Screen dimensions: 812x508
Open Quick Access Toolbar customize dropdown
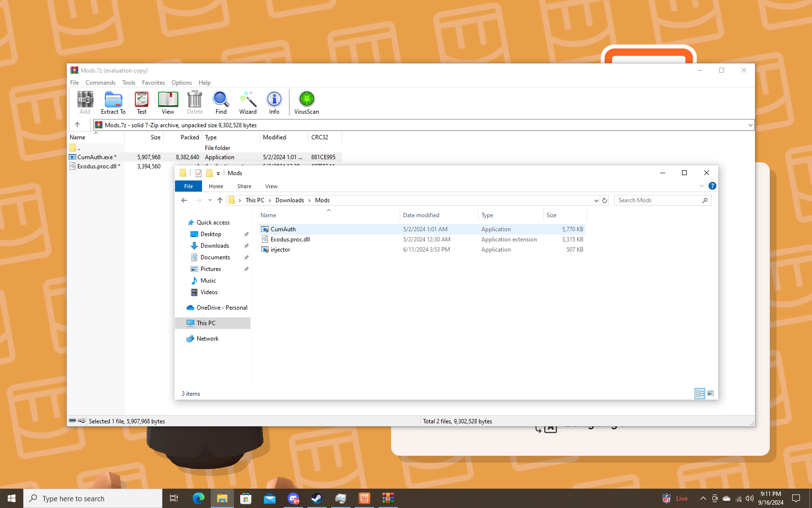coord(218,173)
